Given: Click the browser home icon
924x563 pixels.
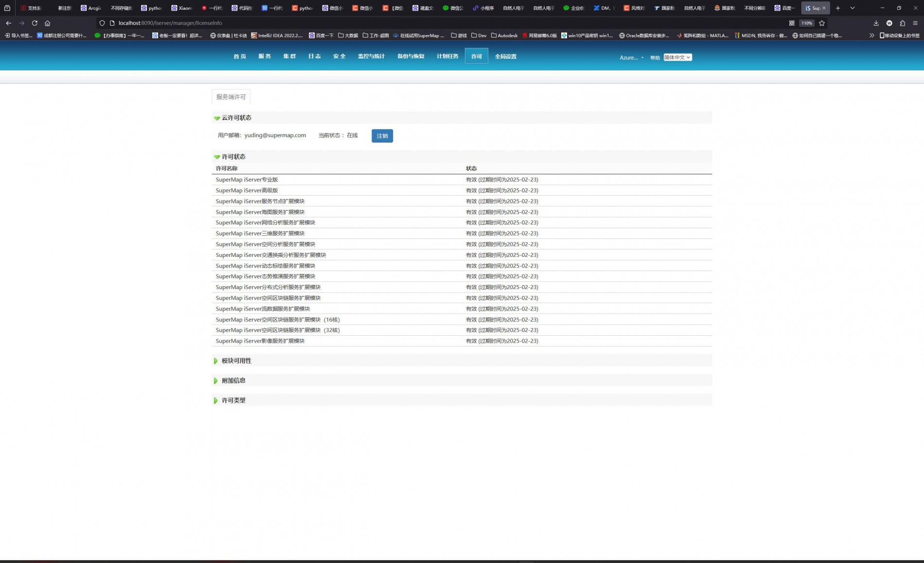Looking at the screenshot, I should tap(47, 23).
